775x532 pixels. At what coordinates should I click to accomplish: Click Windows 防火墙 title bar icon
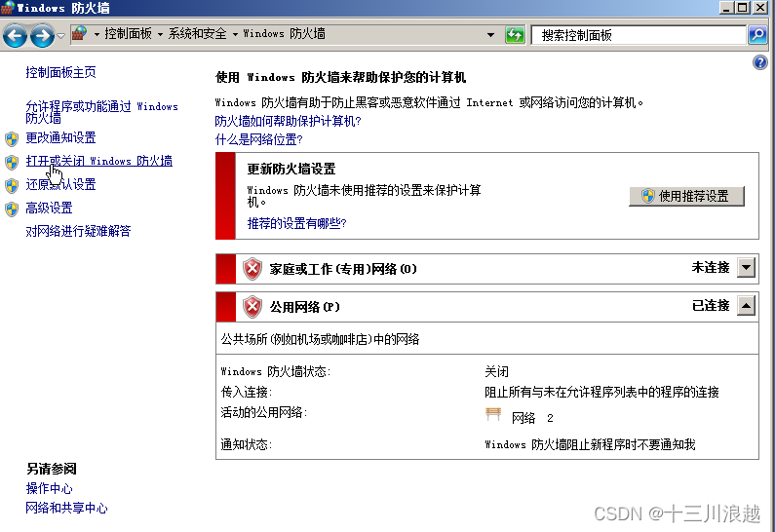tap(7, 8)
